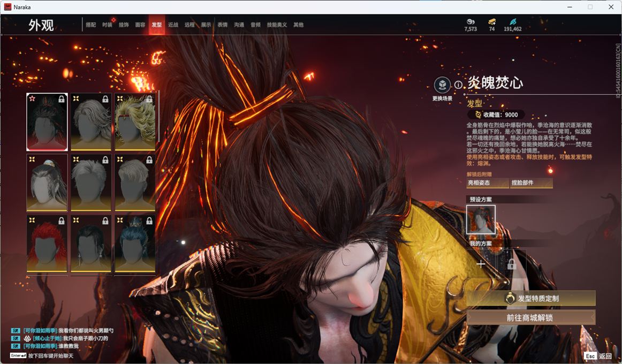The image size is (622, 364).
Task: Click 前往商城解锁 to go to store
Action: (531, 317)
